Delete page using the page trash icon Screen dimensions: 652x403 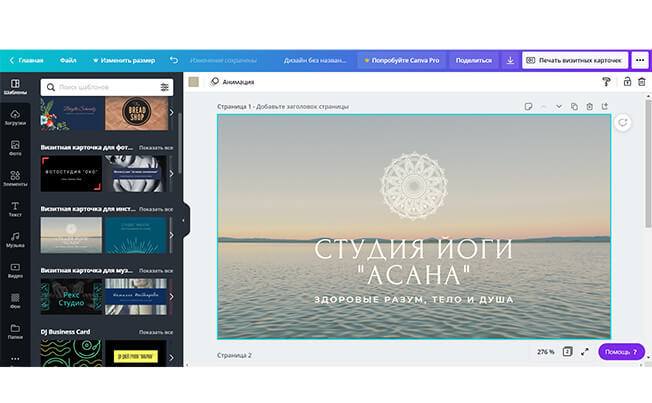[x=589, y=106]
